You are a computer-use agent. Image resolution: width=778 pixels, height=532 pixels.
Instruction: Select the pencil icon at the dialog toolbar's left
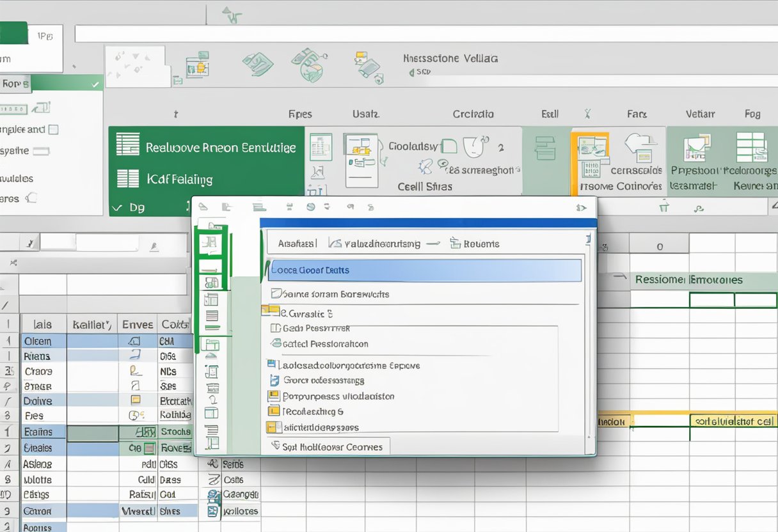click(203, 207)
